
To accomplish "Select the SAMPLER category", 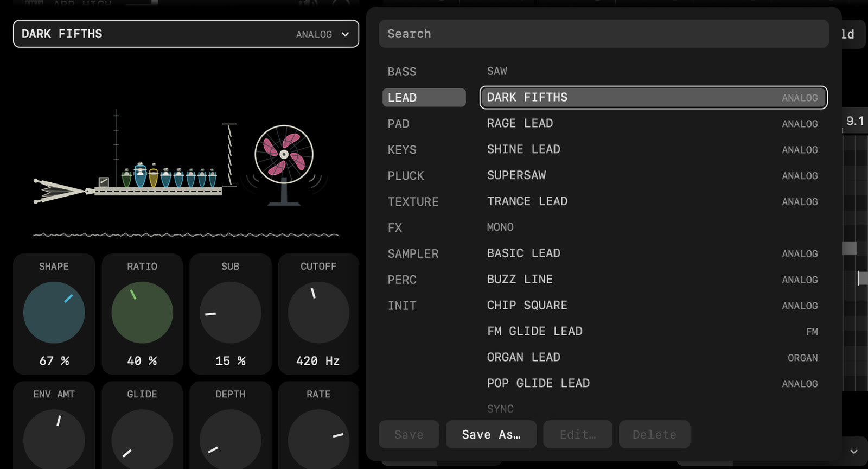I will tap(424, 254).
